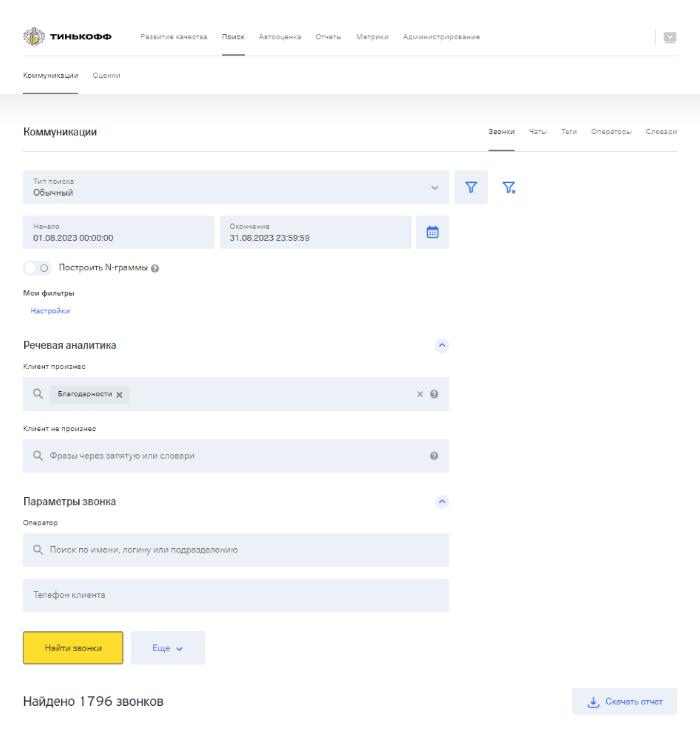Download report via Скачать отчет
Image resolution: width=700 pixels, height=749 pixels.
(624, 702)
